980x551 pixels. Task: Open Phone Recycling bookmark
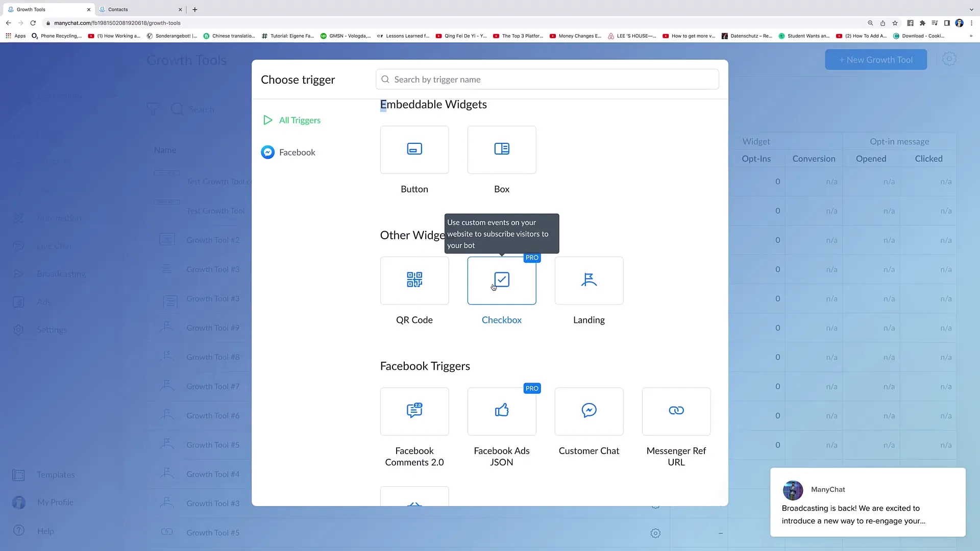pos(57,36)
